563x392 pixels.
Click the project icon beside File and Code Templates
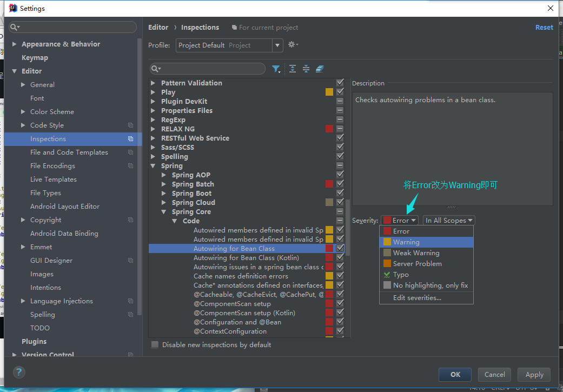(x=131, y=152)
